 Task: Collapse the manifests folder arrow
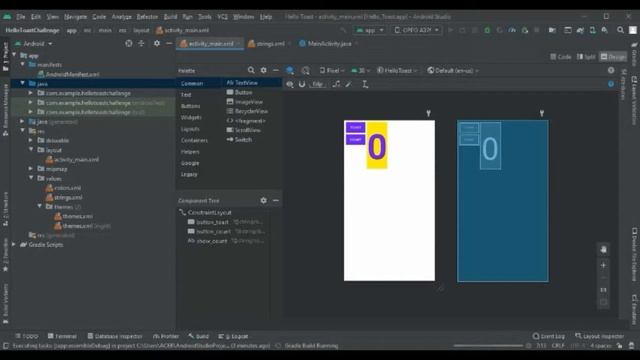click(23, 64)
